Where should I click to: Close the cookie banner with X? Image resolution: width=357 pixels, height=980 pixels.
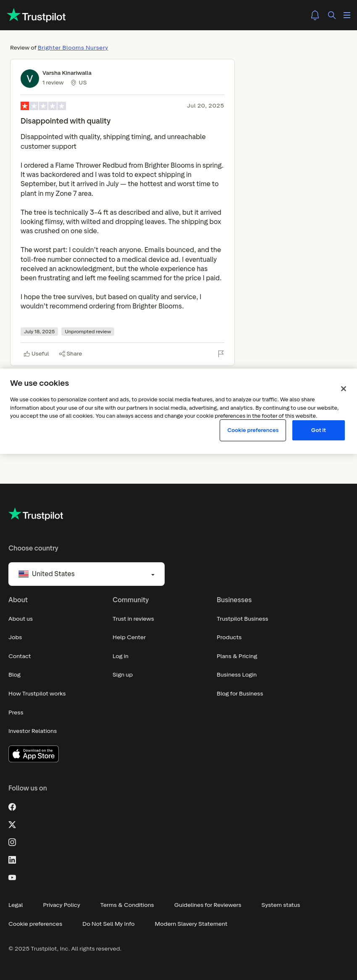[x=344, y=389]
